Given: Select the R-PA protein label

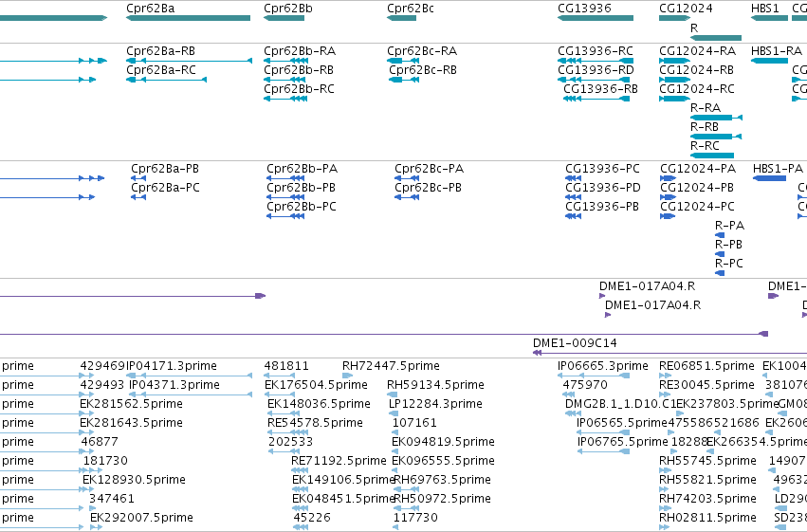Looking at the screenshot, I should (730, 226).
